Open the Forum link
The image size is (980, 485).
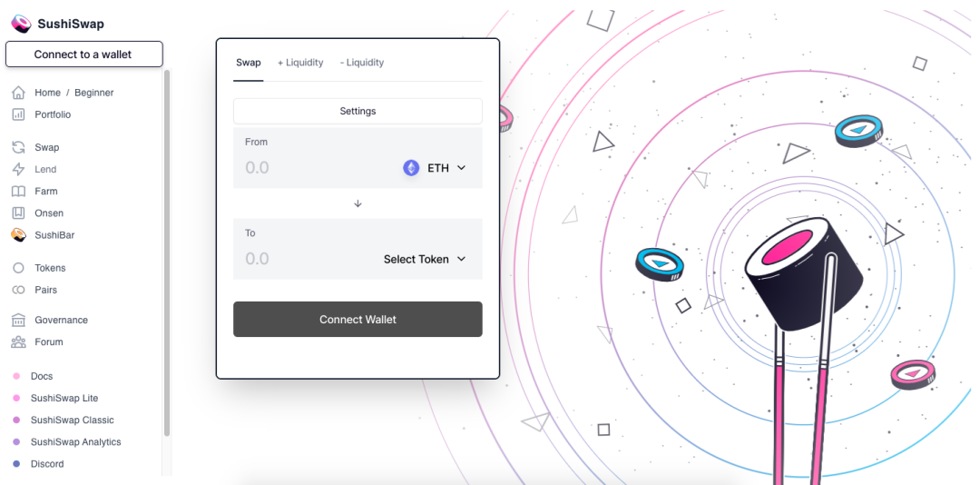pyautogui.click(x=49, y=341)
